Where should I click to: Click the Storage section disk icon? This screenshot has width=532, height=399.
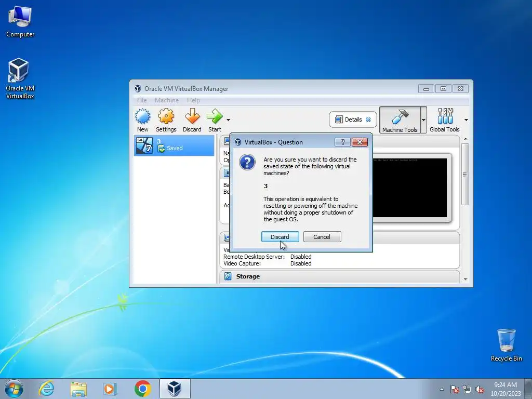coord(228,276)
